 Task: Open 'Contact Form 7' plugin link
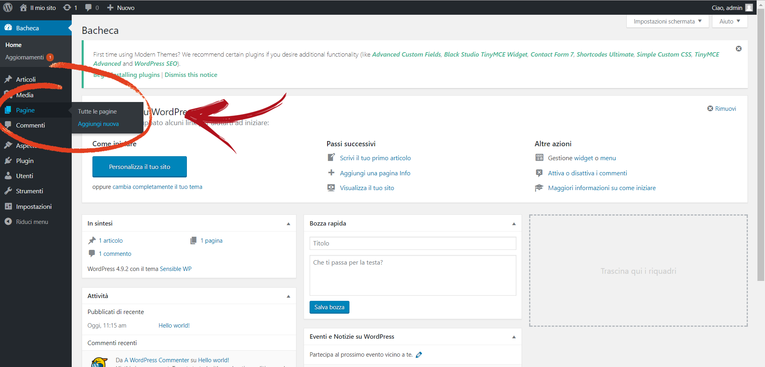click(551, 55)
